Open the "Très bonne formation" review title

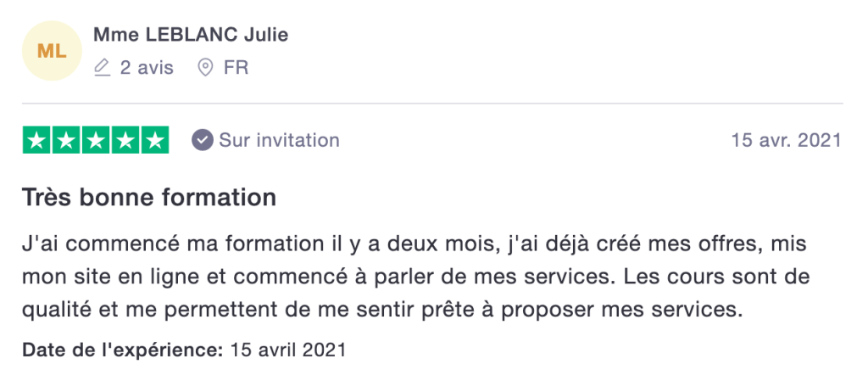click(x=149, y=198)
